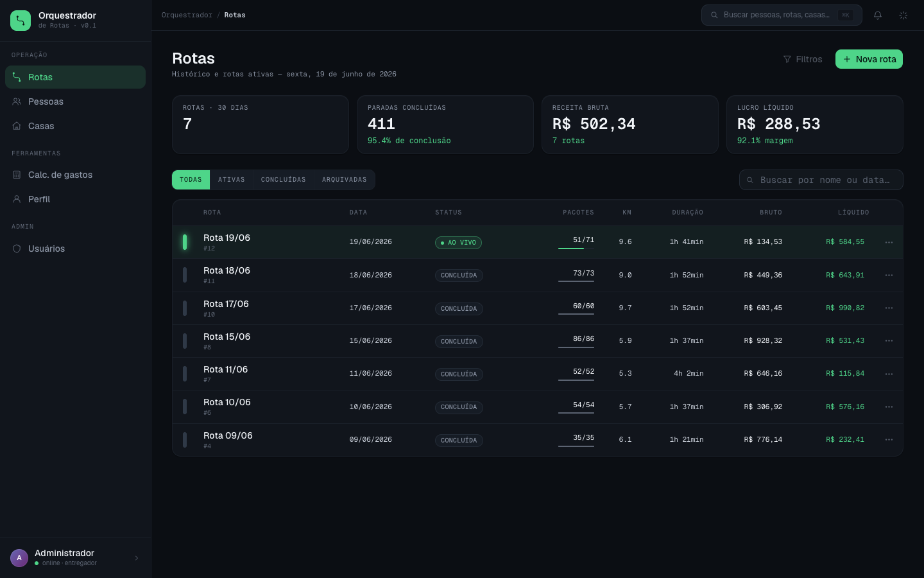Open more options for Rota 11/06

(x=889, y=374)
